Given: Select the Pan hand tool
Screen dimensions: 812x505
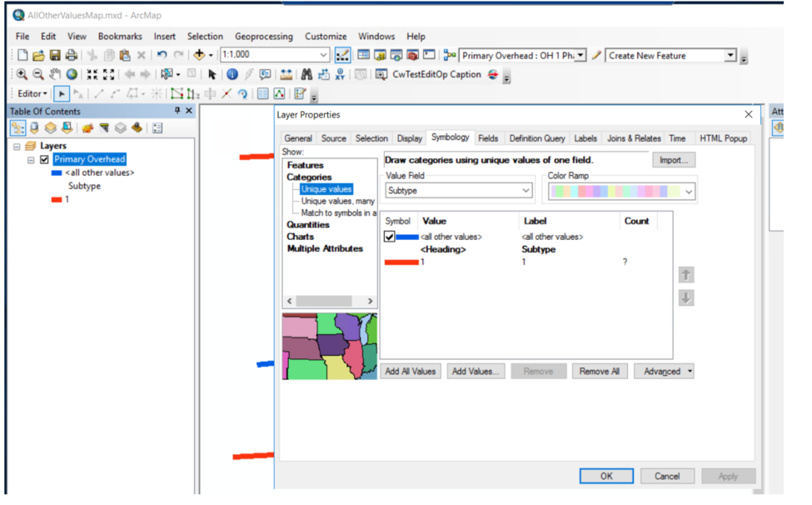Looking at the screenshot, I should tap(55, 75).
